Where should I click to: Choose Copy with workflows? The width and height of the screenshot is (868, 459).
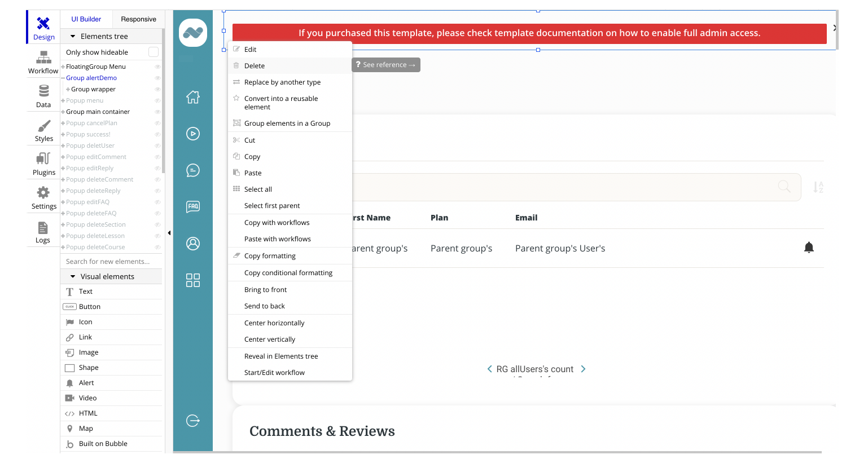290,223
